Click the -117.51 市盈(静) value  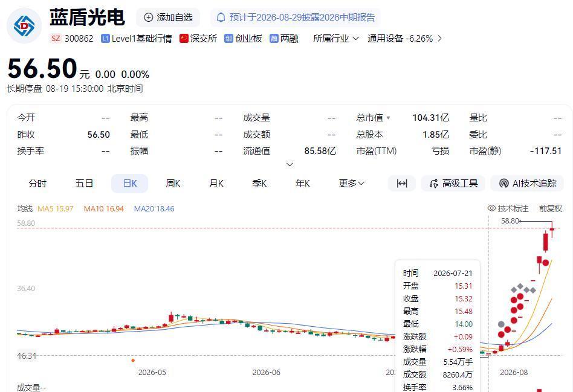pyautogui.click(x=546, y=151)
